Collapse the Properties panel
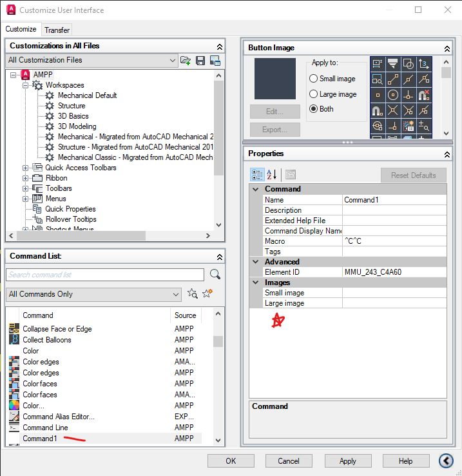 tap(447, 155)
